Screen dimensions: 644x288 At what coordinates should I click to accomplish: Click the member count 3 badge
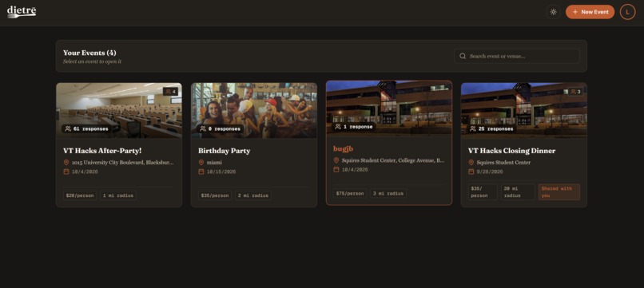tap(575, 92)
